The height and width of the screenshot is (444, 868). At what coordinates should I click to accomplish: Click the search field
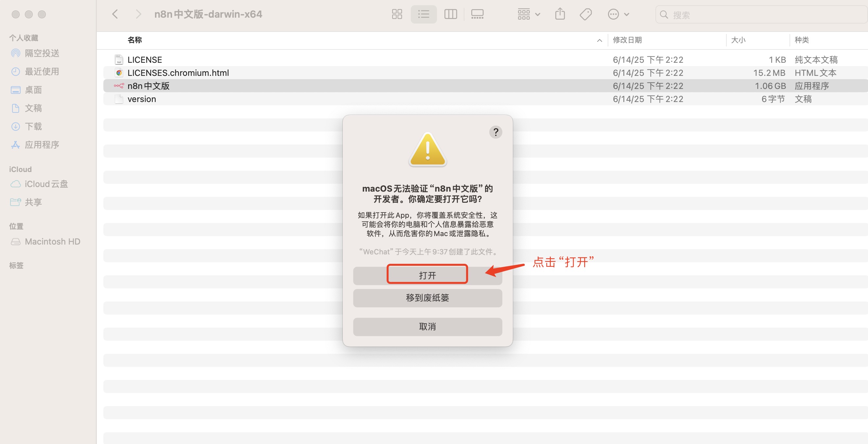pos(761,14)
